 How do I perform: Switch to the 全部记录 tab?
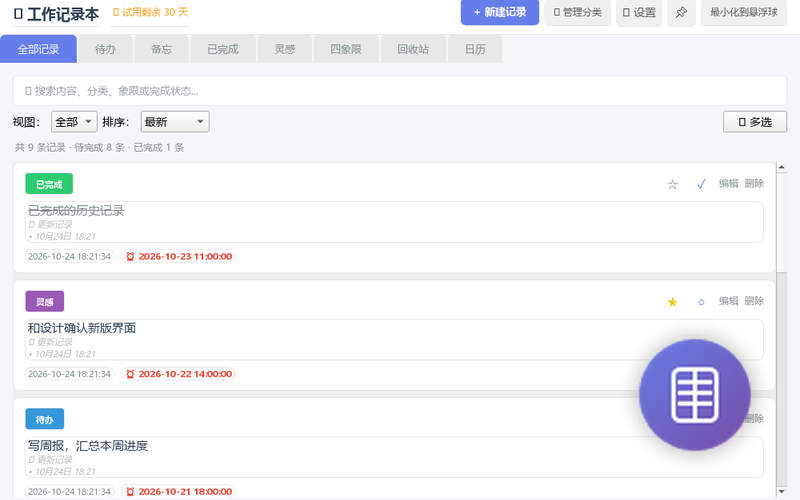38,49
